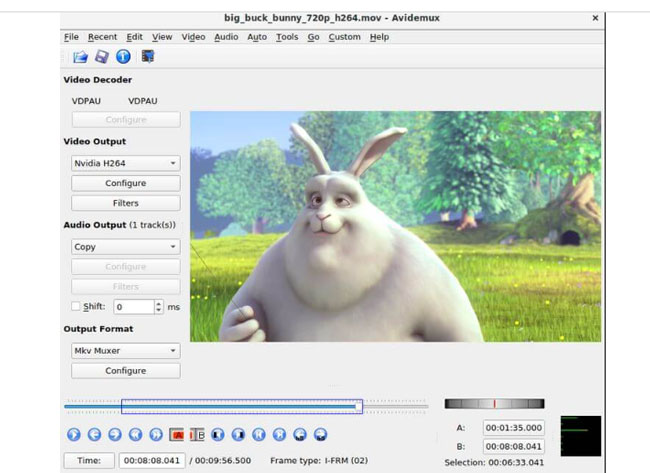The width and height of the screenshot is (650, 473).
Task: Open the File menu
Action: tap(71, 37)
